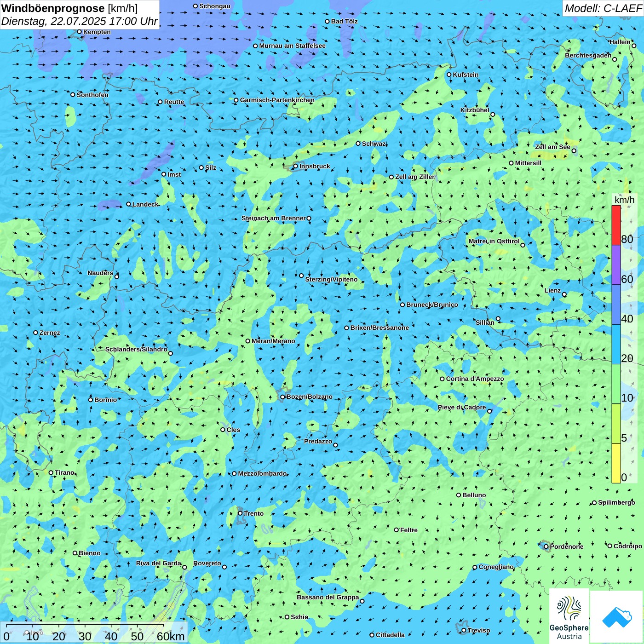The width and height of the screenshot is (644, 644).
Task: Click the Schwaz location dot
Action: (x=358, y=144)
